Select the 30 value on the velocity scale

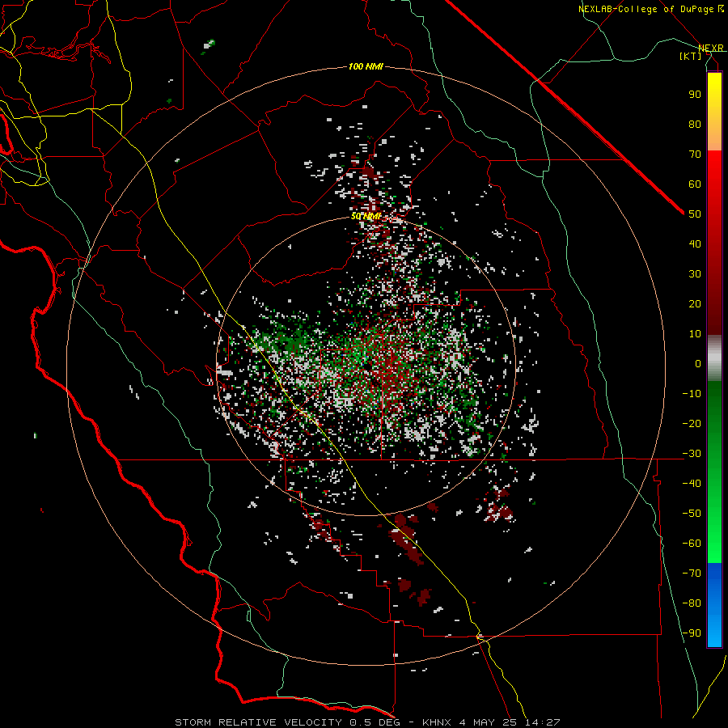click(695, 274)
